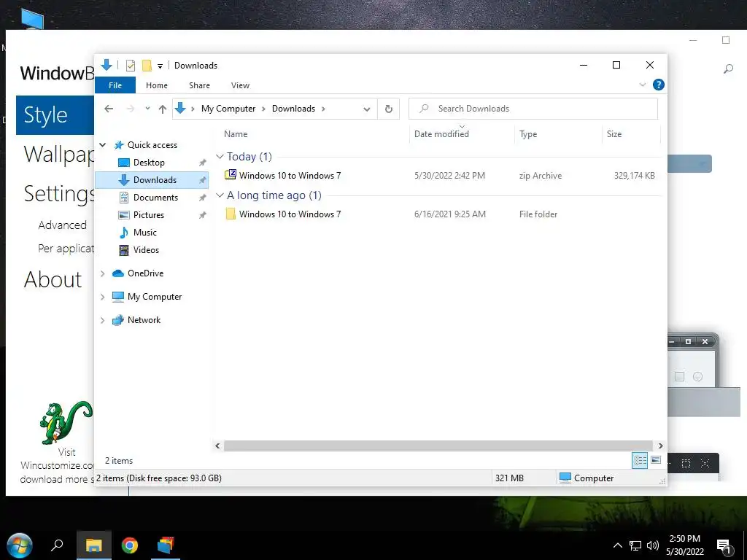Open the volume speaker tray icon
This screenshot has width=747, height=560.
(653, 545)
